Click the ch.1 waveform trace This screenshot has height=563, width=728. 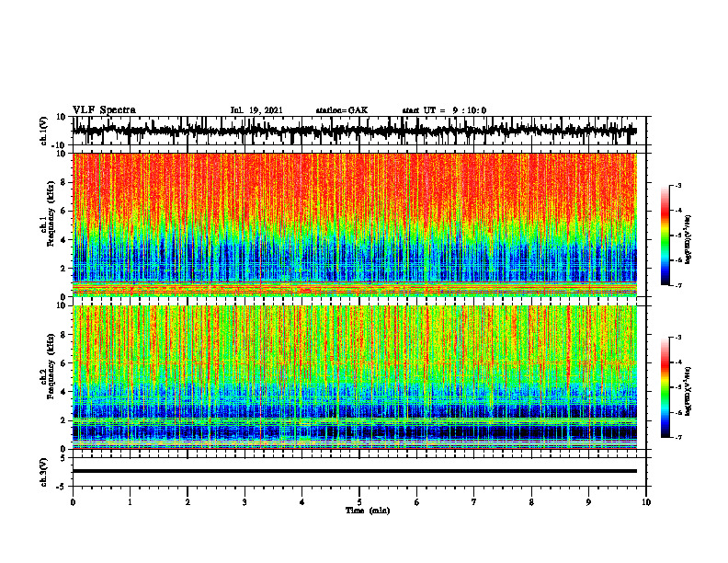coord(354,131)
